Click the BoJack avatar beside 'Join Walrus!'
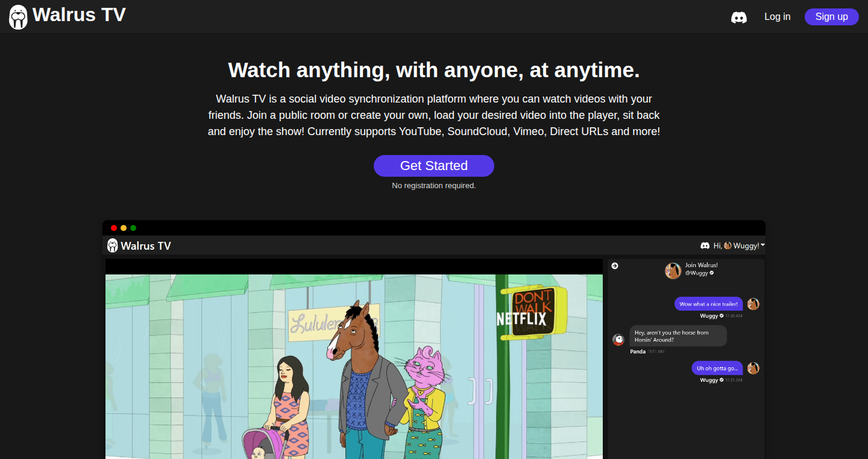The width and height of the screenshot is (868, 459). (673, 271)
